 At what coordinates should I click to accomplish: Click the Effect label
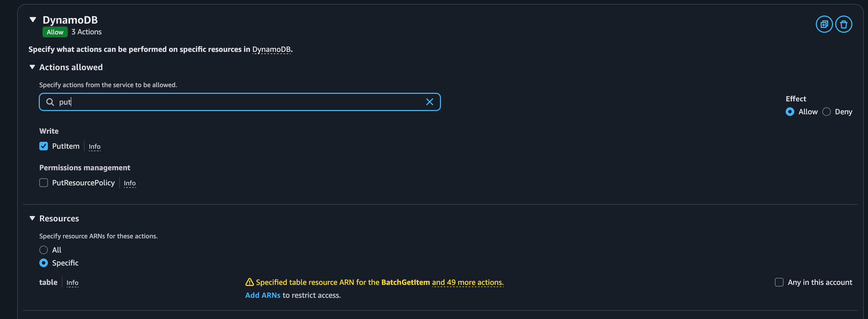[796, 99]
